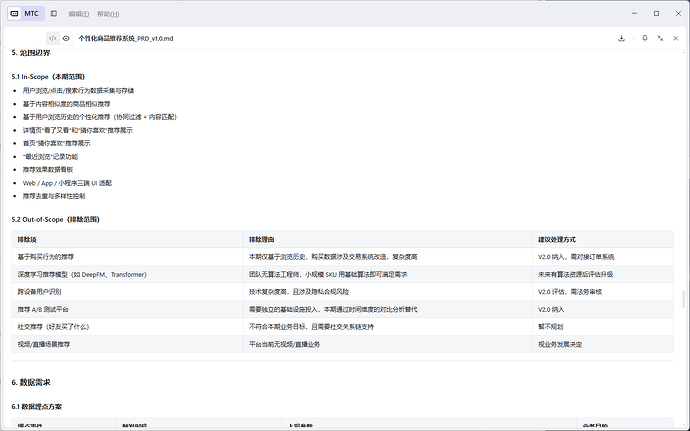Click bullet 首页"猜你喜欢"推荐展示
Screen dimensions: 690x431
[57, 143]
